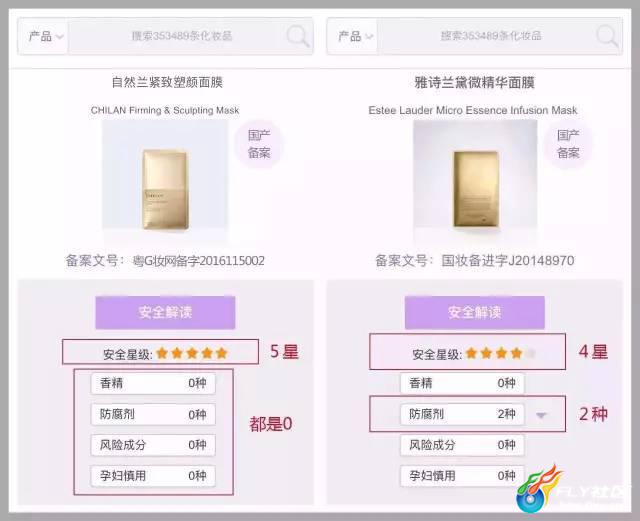
Task: Click the left 安全解读 button
Action: (165, 312)
